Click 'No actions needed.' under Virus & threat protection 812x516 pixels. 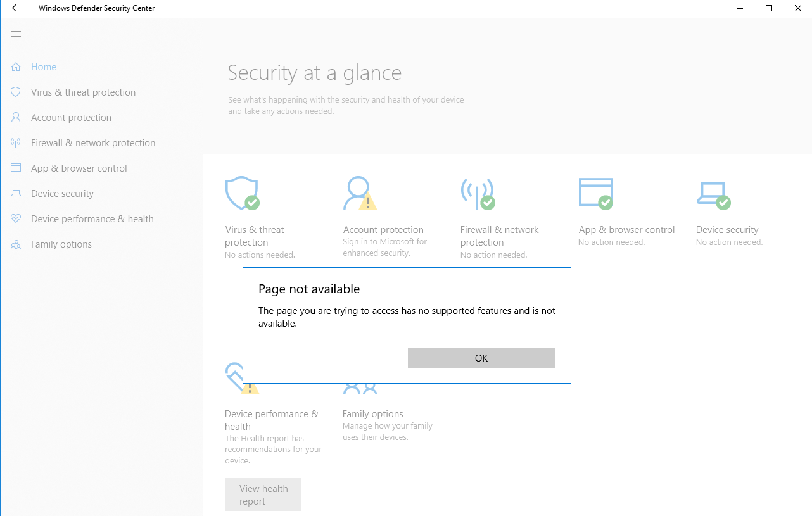tap(260, 255)
